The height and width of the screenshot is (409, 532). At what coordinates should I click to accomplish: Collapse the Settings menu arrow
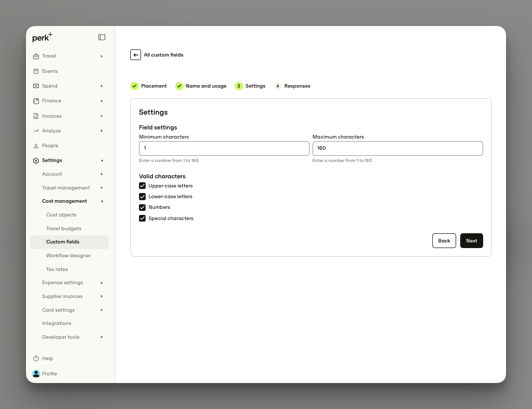(102, 161)
